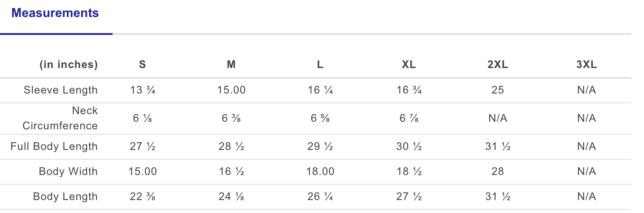Click the Body Length row label
Viewport: 644px width, 213px height.
(65, 196)
